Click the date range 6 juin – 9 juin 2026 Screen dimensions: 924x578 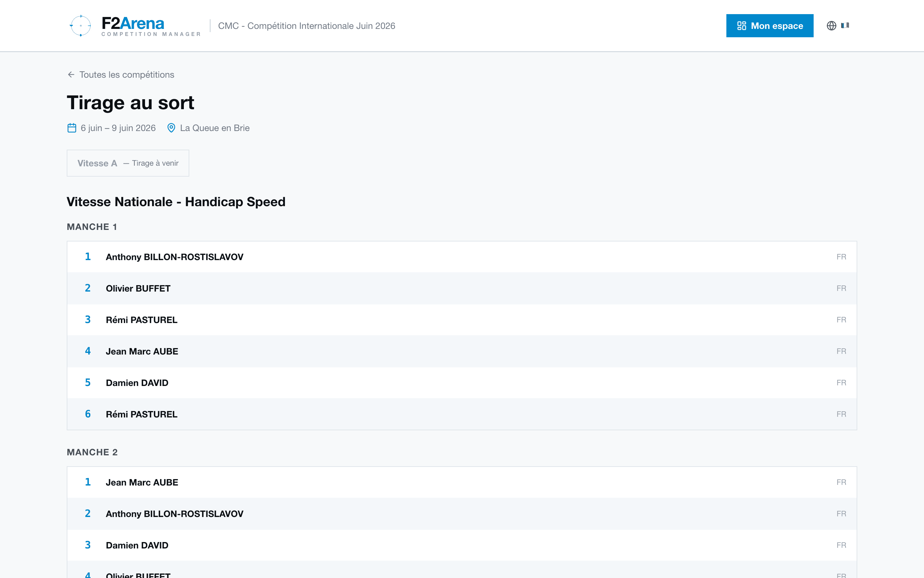(x=118, y=128)
